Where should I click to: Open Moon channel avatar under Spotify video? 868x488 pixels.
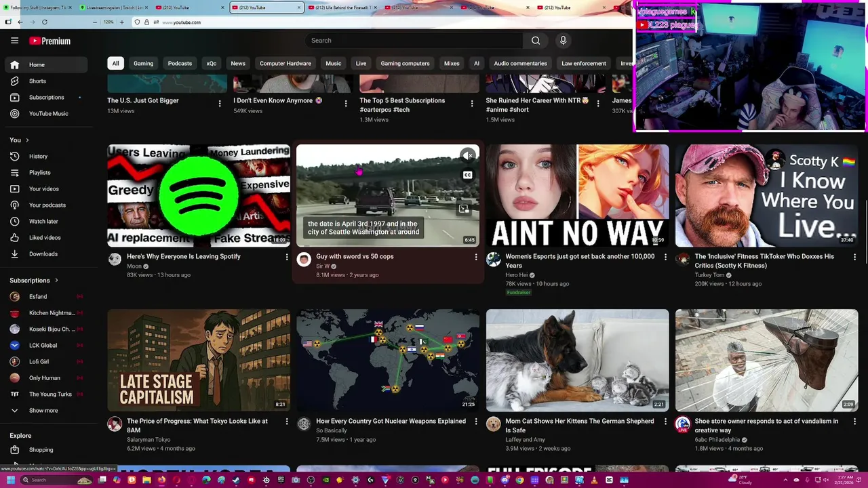click(x=115, y=259)
